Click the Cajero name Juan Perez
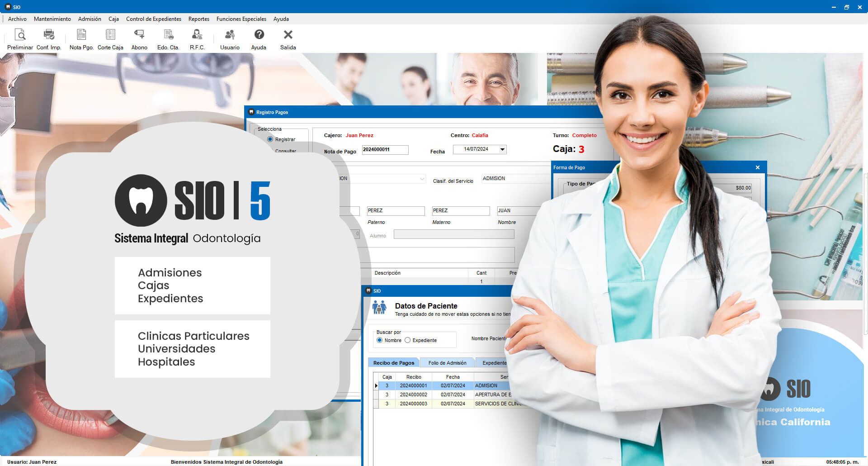Image resolution: width=868 pixels, height=466 pixels. pyautogui.click(x=359, y=135)
